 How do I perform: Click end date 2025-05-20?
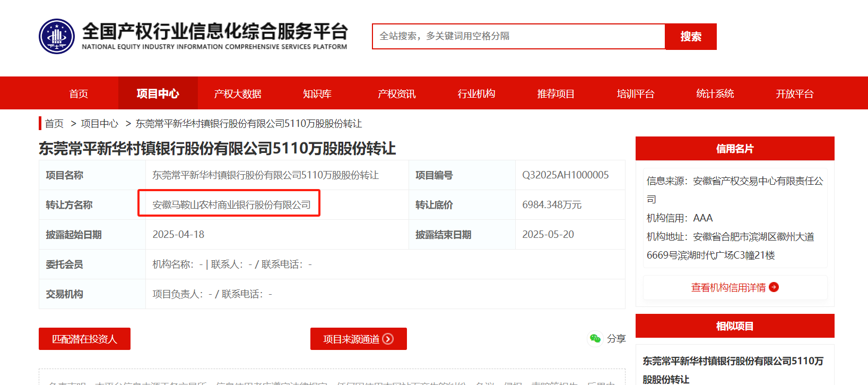[x=548, y=234]
